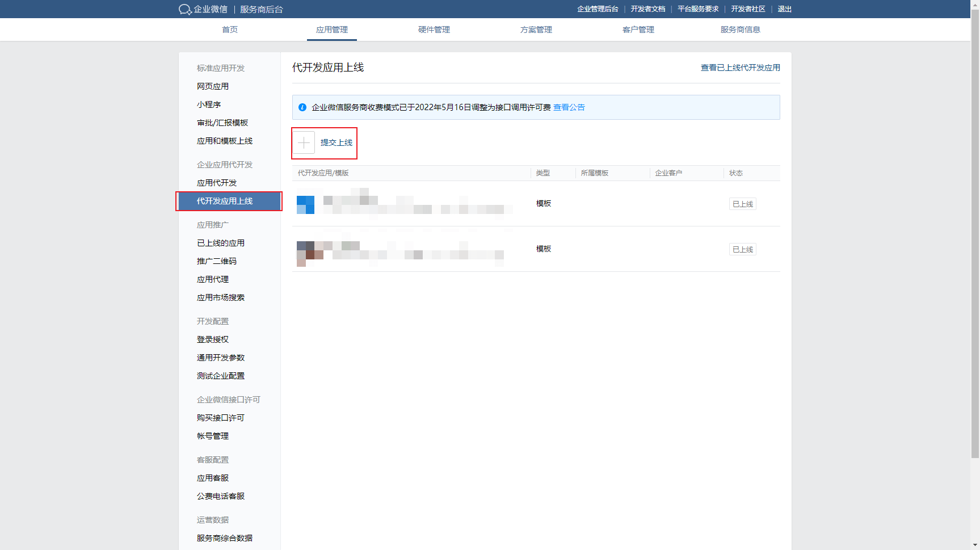Go to the 客户管理 tab
This screenshot has height=550, width=980.
click(x=638, y=30)
